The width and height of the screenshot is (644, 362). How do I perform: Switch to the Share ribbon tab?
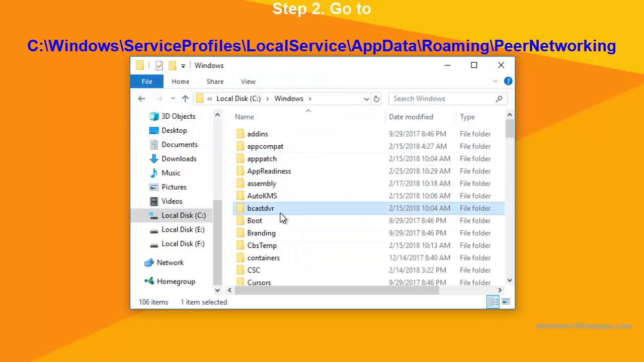(x=215, y=81)
